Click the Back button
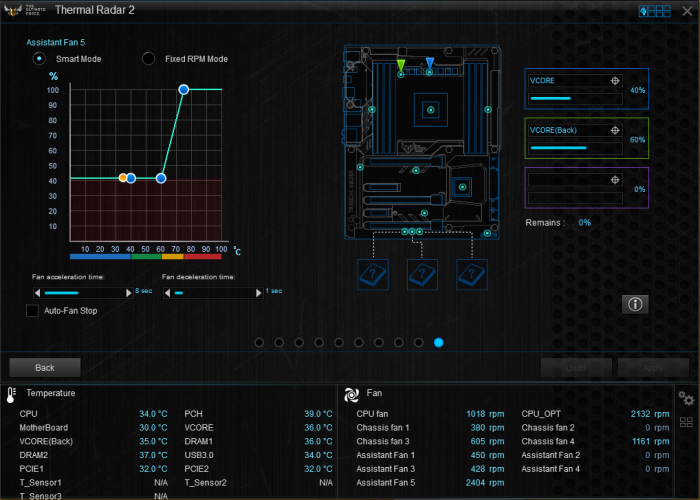The image size is (700, 500). point(45,367)
